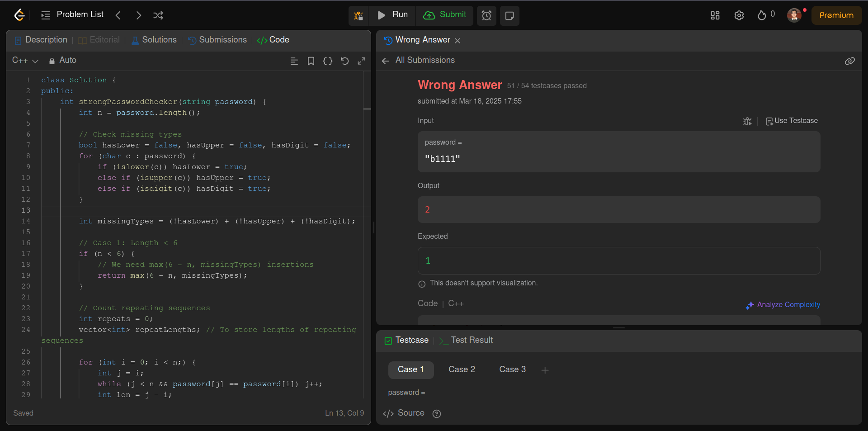Click line 14 missingTypes declaration
Viewport: 868px width, 431px height.
[x=217, y=221]
